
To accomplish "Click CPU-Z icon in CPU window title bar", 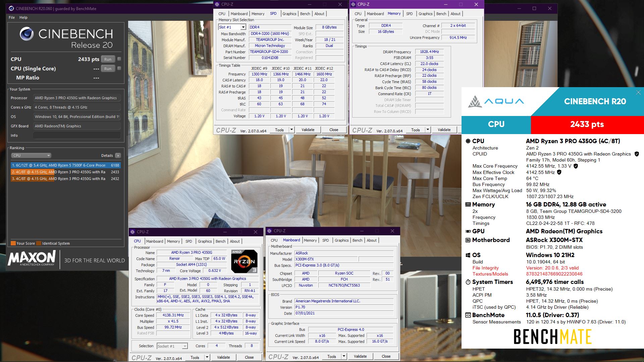I will point(132,232).
